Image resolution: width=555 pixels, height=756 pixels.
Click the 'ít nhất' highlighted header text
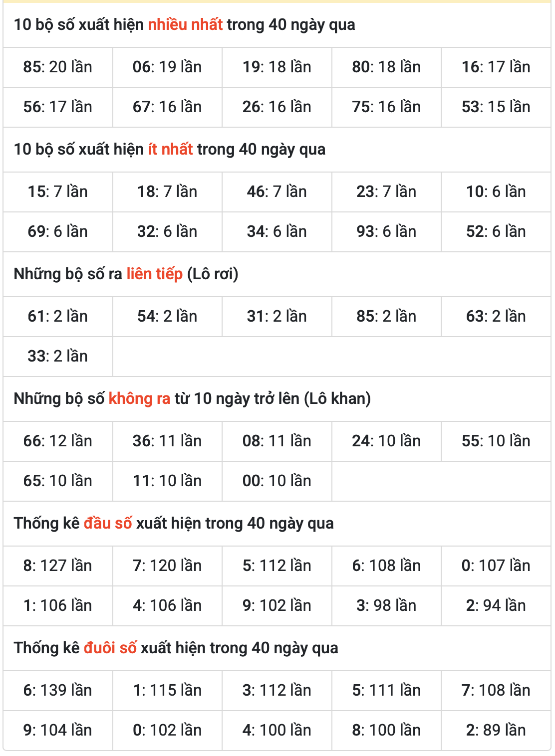tap(170, 149)
